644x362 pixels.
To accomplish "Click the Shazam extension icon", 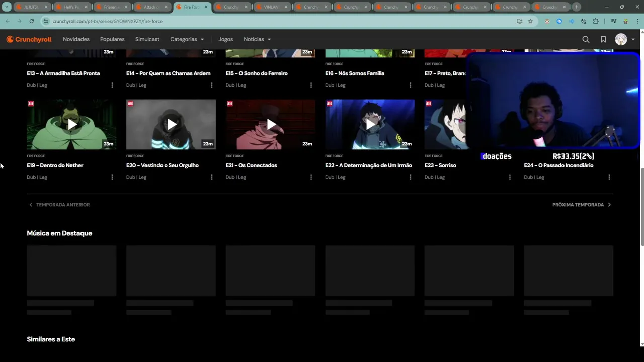I will pyautogui.click(x=559, y=21).
